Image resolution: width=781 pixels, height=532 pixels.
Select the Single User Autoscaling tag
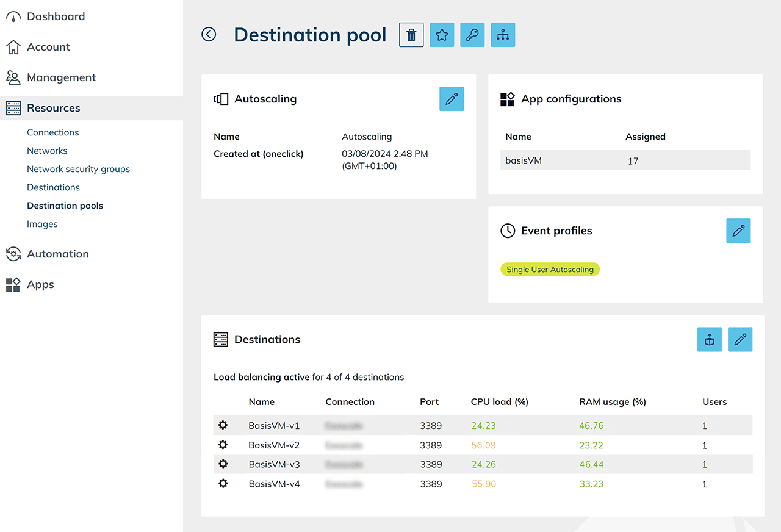550,269
